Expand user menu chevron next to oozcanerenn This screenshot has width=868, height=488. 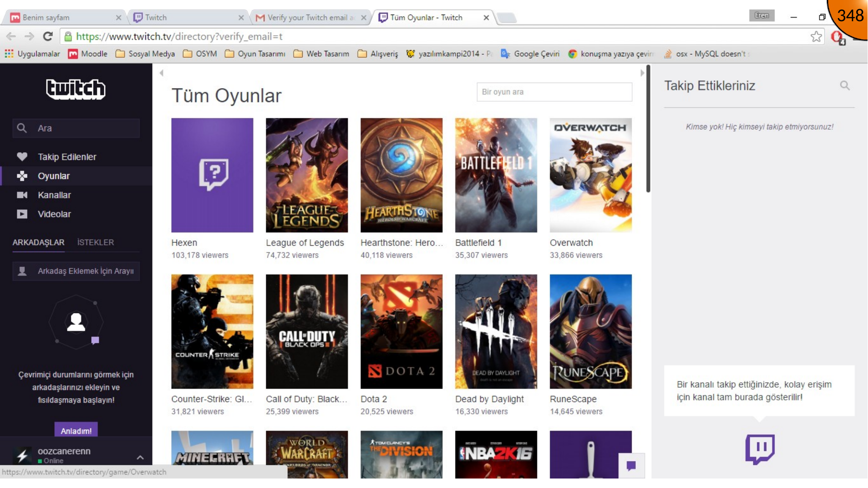coord(140,457)
